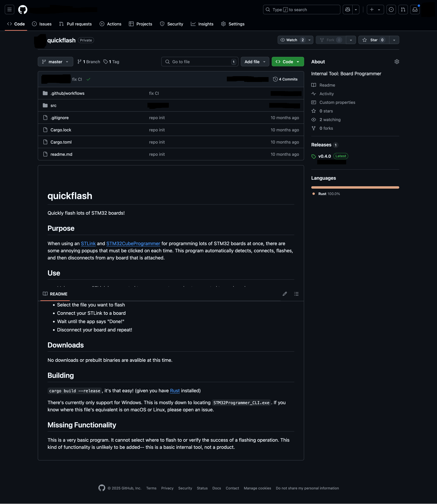
Task: Star the quickflash repository
Action: pos(374,40)
